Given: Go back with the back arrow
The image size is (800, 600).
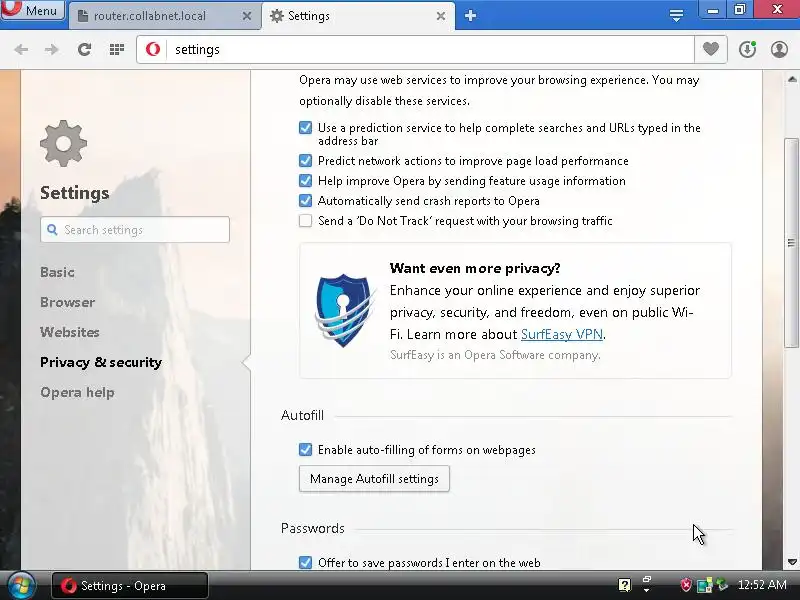Looking at the screenshot, I should [x=21, y=49].
